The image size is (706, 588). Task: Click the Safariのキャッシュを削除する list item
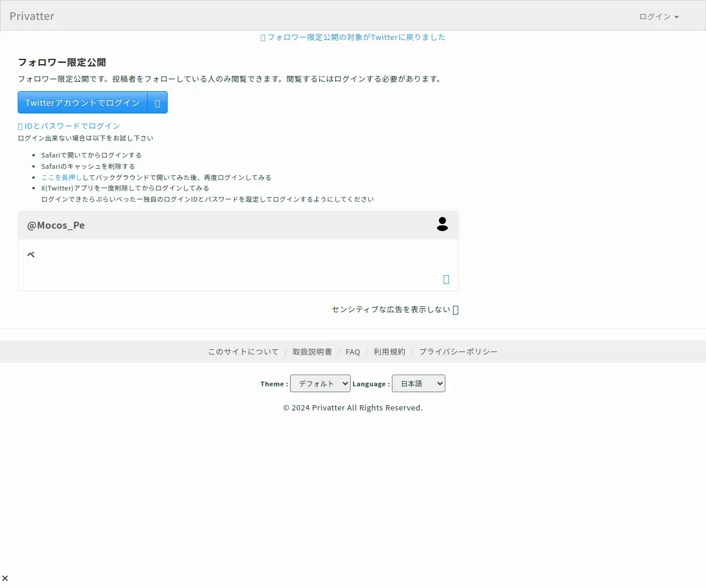[x=88, y=166]
